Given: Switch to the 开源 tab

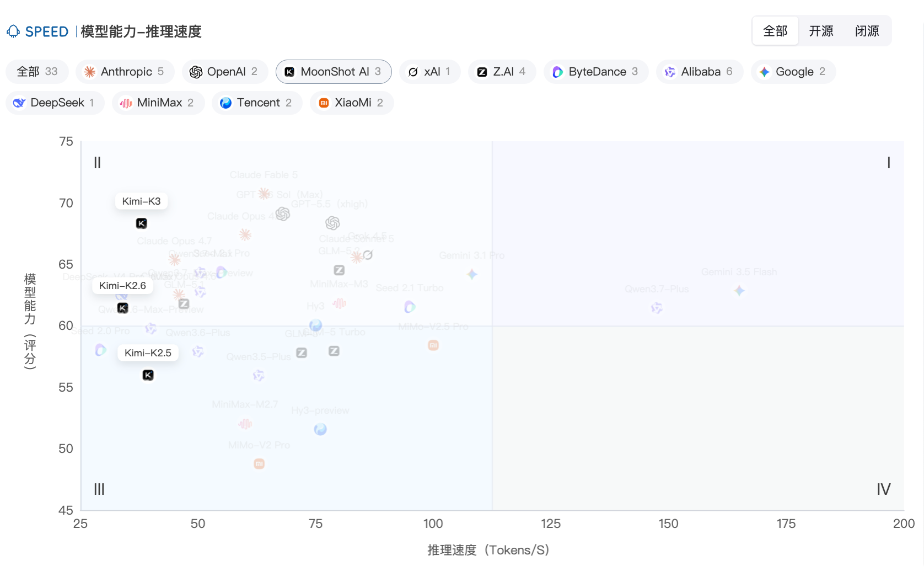Looking at the screenshot, I should 821,31.
